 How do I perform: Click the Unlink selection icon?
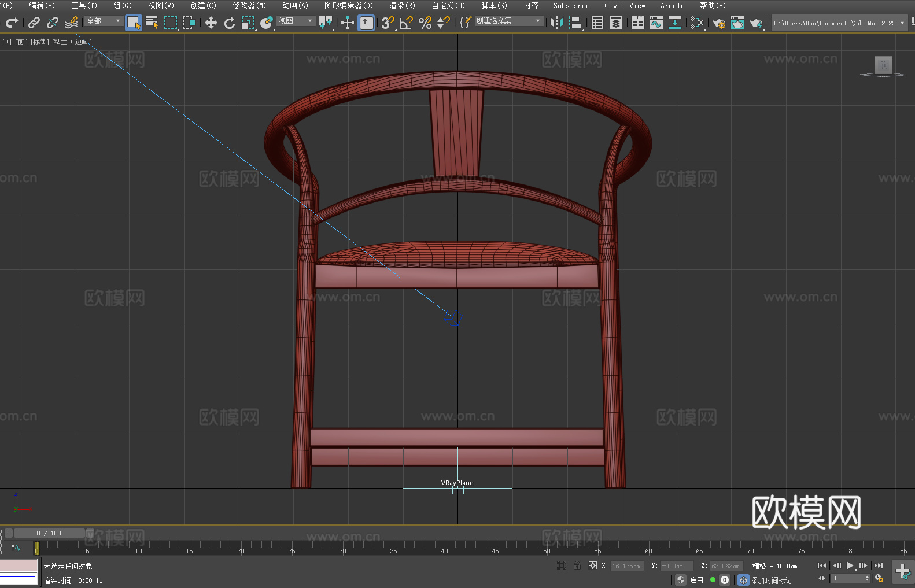(53, 23)
